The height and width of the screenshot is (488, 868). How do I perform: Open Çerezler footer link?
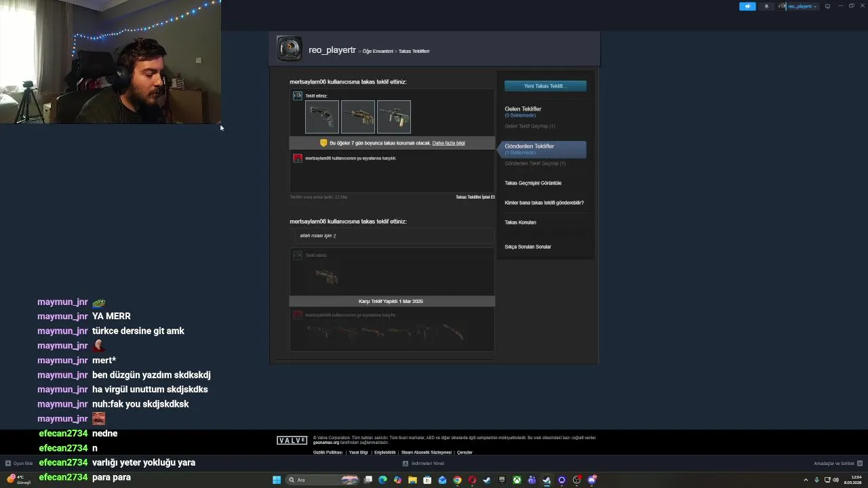click(x=465, y=452)
